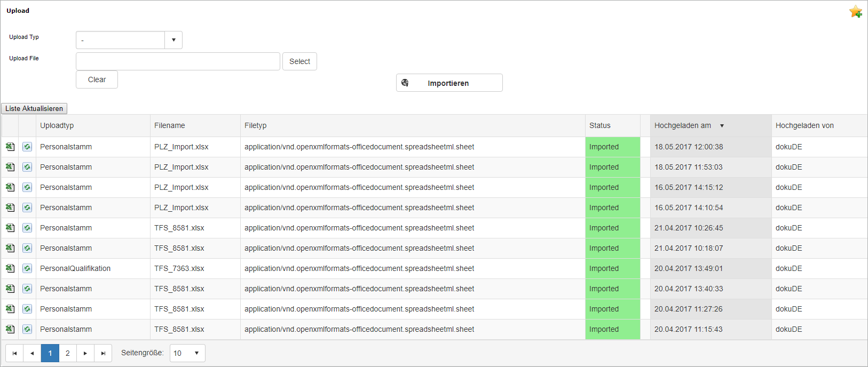
Task: Click Excel icon in row dated 20.04.2017 11:15:43
Action: 10,329
